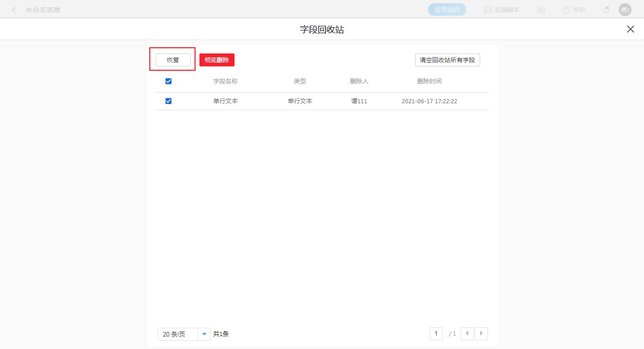Open the notification bell
The image size is (644, 349).
pyautogui.click(x=606, y=10)
